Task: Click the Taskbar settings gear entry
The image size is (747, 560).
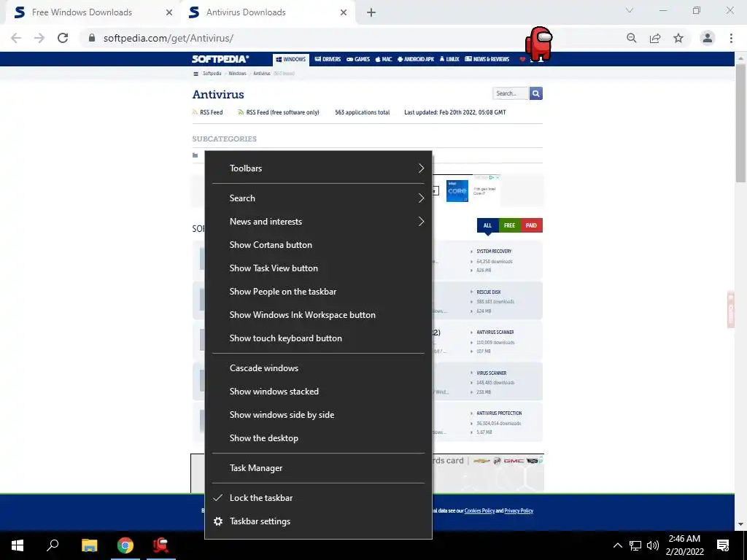Action: tap(318, 521)
